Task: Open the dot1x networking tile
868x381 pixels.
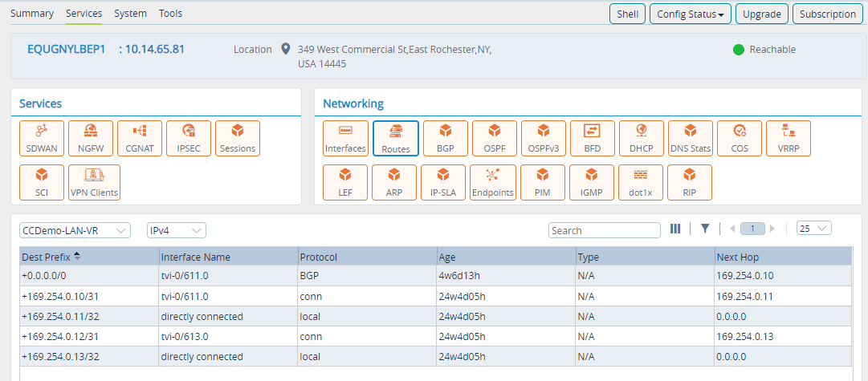Action: (x=641, y=183)
